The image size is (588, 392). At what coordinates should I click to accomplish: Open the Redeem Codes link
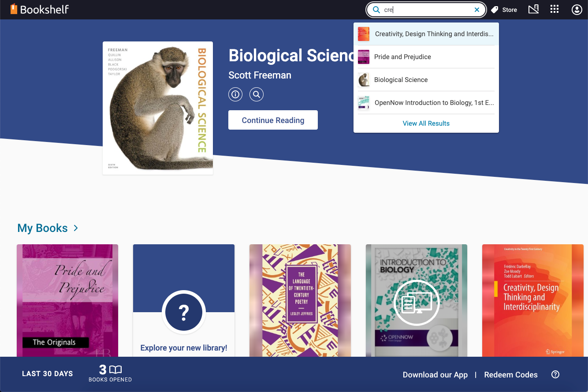click(511, 374)
